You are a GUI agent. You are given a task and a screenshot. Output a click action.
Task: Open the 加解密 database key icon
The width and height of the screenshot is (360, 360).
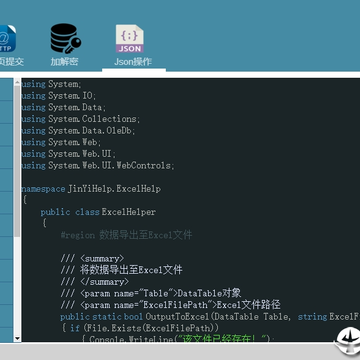(x=66, y=38)
